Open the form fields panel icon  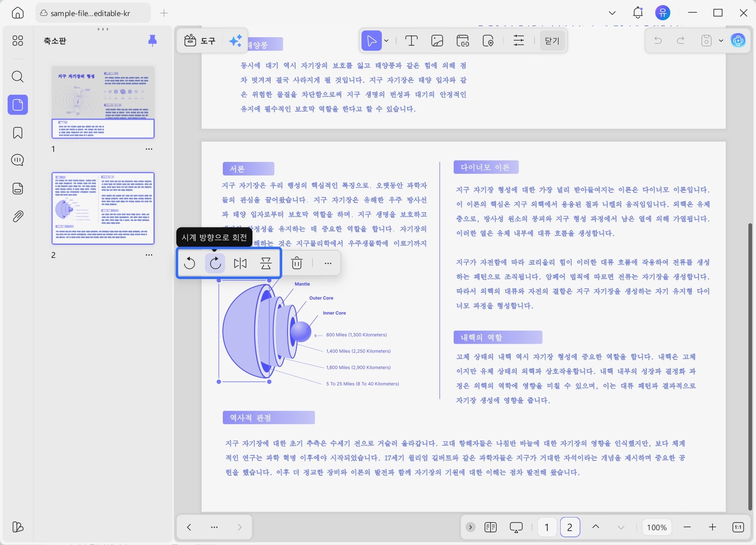pos(18,189)
